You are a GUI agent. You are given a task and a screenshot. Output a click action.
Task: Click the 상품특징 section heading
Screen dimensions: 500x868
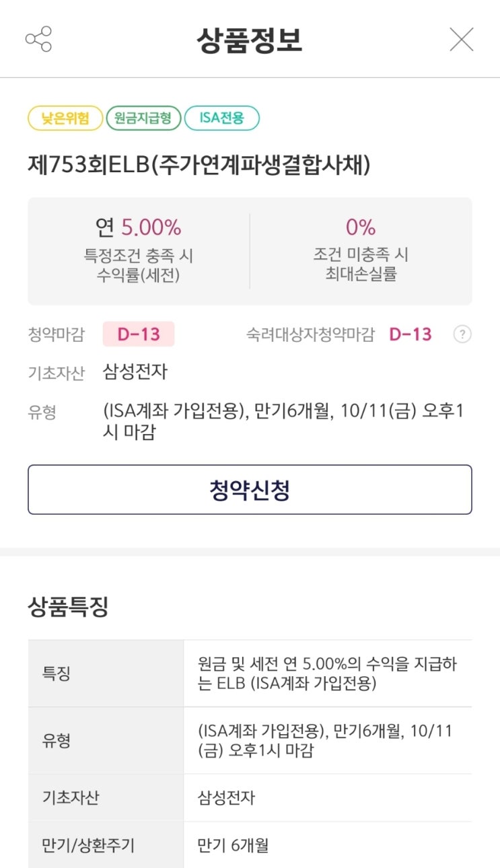click(68, 606)
